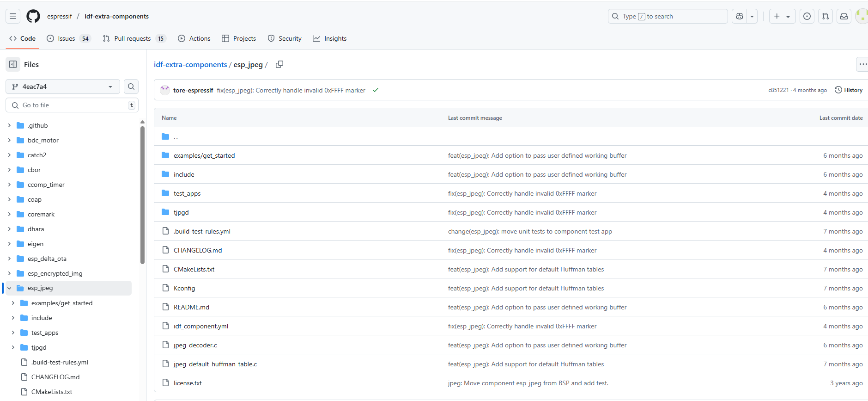Select the coremark folder in tree
The width and height of the screenshot is (868, 401).
tap(41, 214)
